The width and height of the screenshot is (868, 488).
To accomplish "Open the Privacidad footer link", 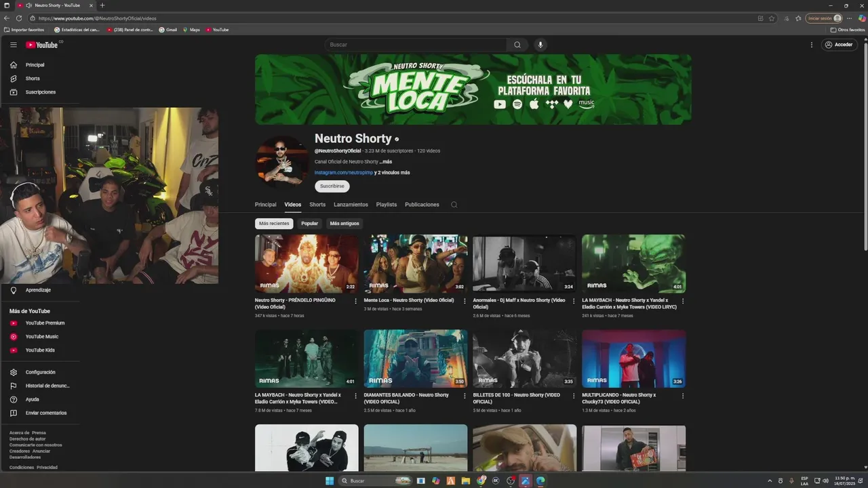I will coord(47,468).
